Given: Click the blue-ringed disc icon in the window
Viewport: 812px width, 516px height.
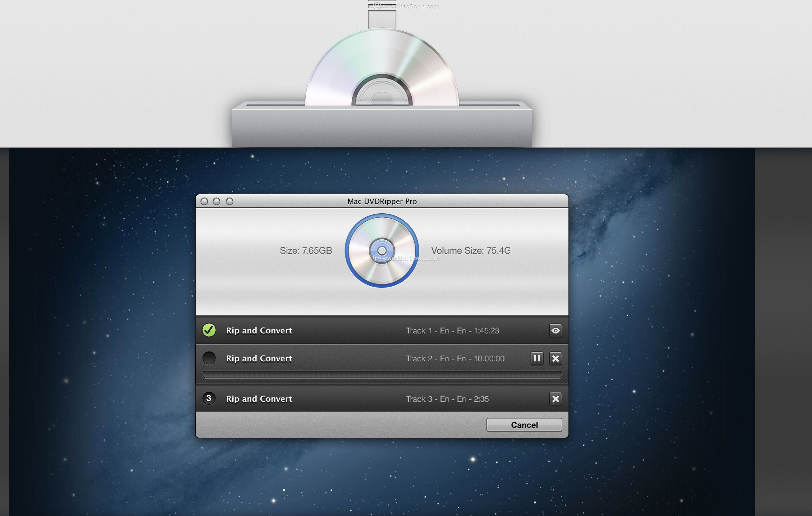Looking at the screenshot, I should pos(382,251).
